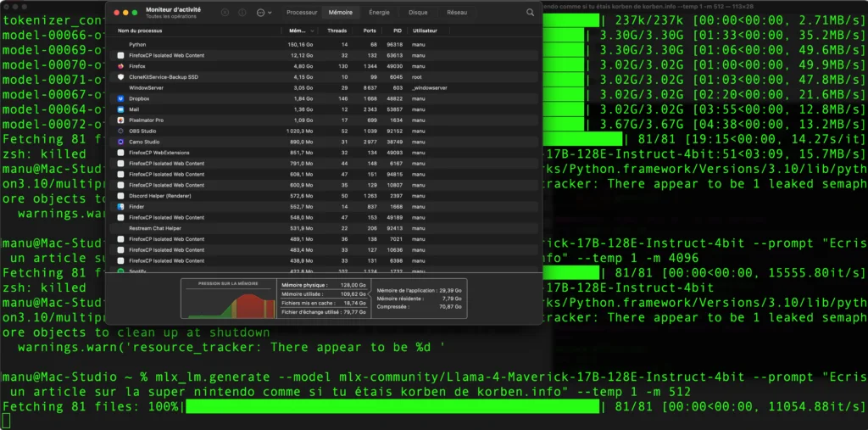
Task: Click icon of FirefoxCP row using 438,9 Mo
Action: [120, 261]
